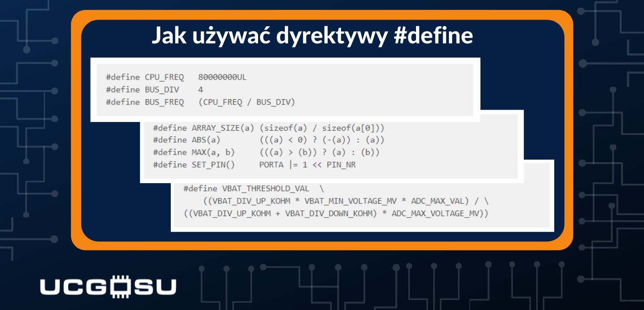Click the 'PORTA |= 1 << PIN_NR' expression

(x=308, y=165)
